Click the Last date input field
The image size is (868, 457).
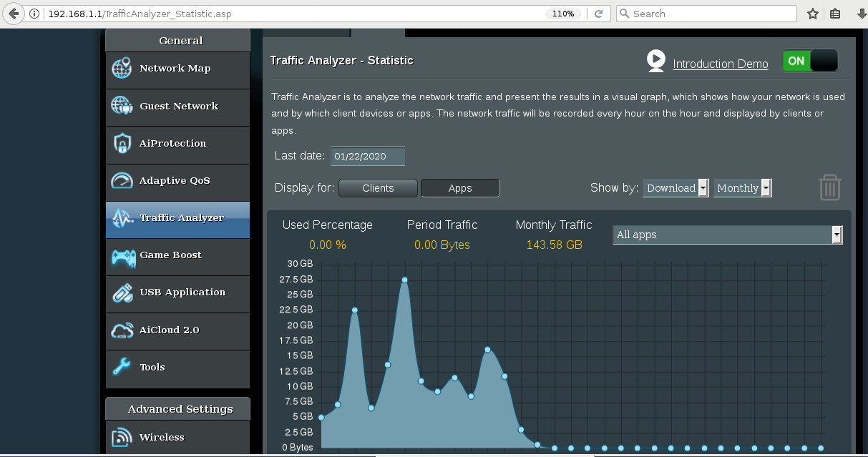368,156
